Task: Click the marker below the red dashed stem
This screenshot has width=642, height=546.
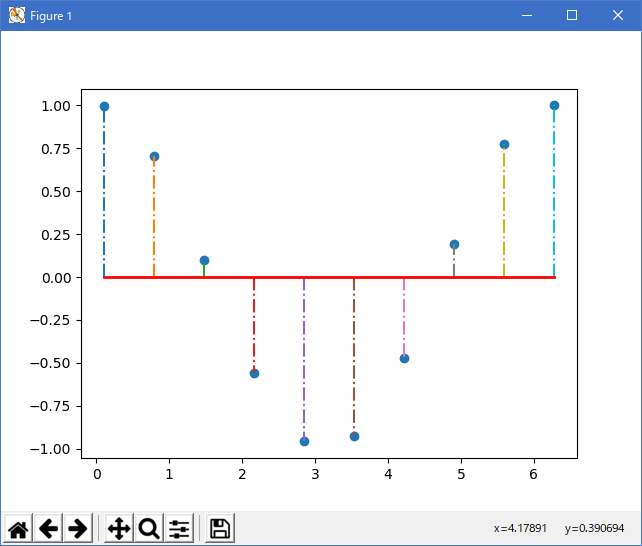Action: (254, 373)
